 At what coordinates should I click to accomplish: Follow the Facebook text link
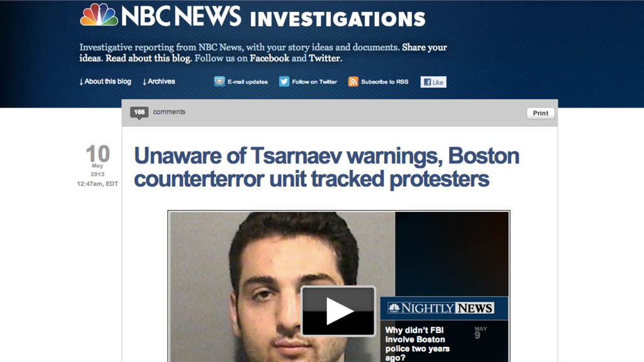tap(269, 58)
